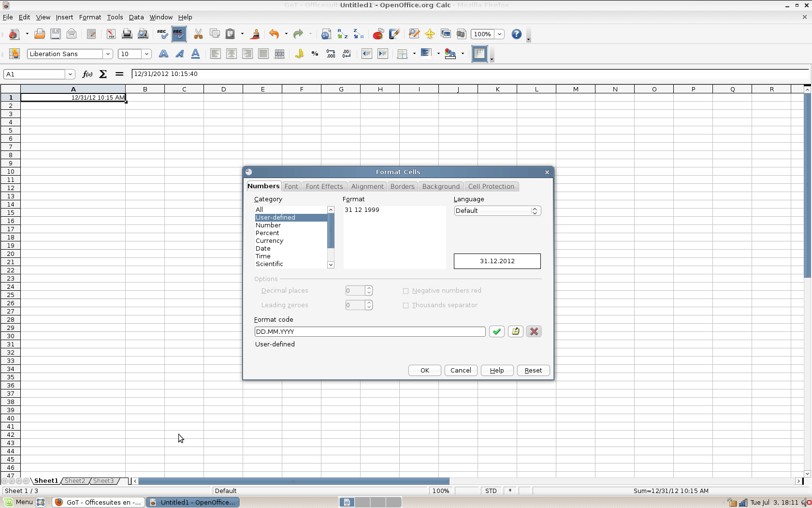Save the spreadsheet with the floppy icon
The height and width of the screenshot is (508, 812).
tap(56, 34)
